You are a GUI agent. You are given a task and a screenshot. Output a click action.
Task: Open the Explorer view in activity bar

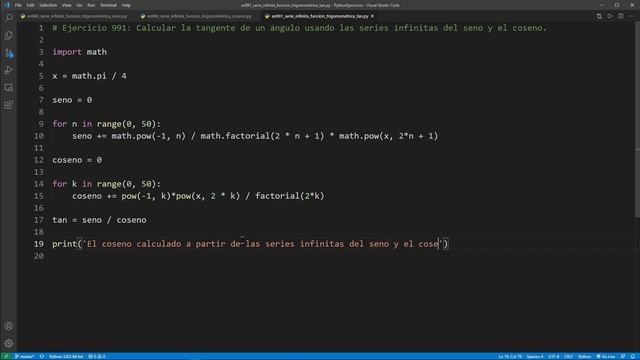9,35
